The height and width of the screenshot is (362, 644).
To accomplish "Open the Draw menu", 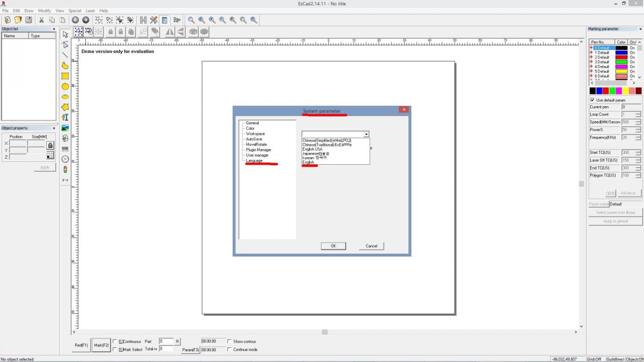I will (29, 11).
